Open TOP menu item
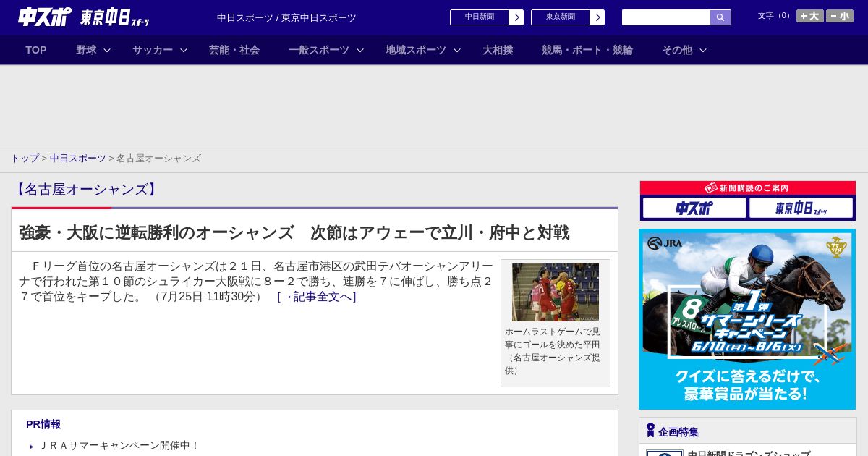The height and width of the screenshot is (456, 868). pos(36,50)
